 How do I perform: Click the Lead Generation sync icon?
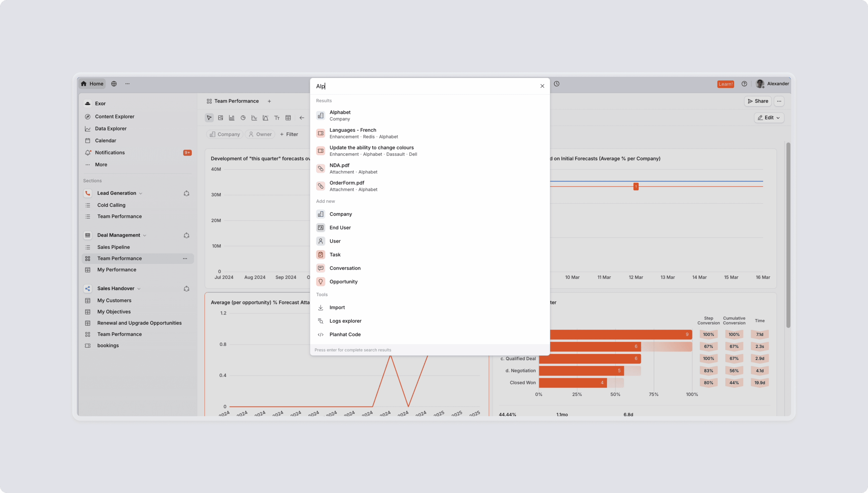pyautogui.click(x=186, y=193)
